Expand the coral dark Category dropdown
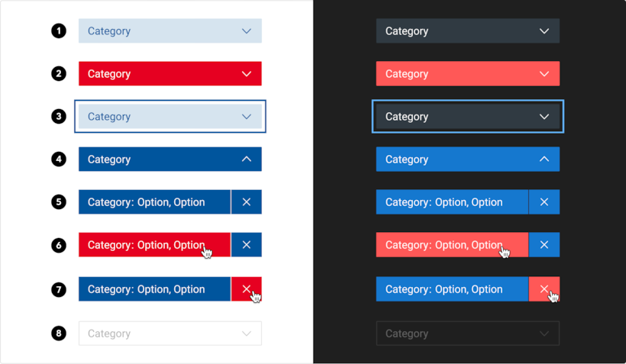This screenshot has height=364, width=626. coord(467,74)
